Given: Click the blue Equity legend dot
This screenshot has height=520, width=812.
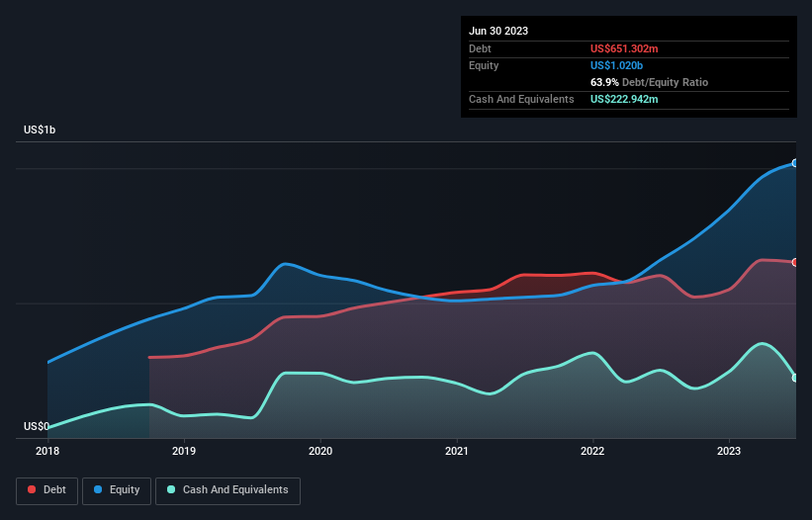Looking at the screenshot, I should point(98,489).
